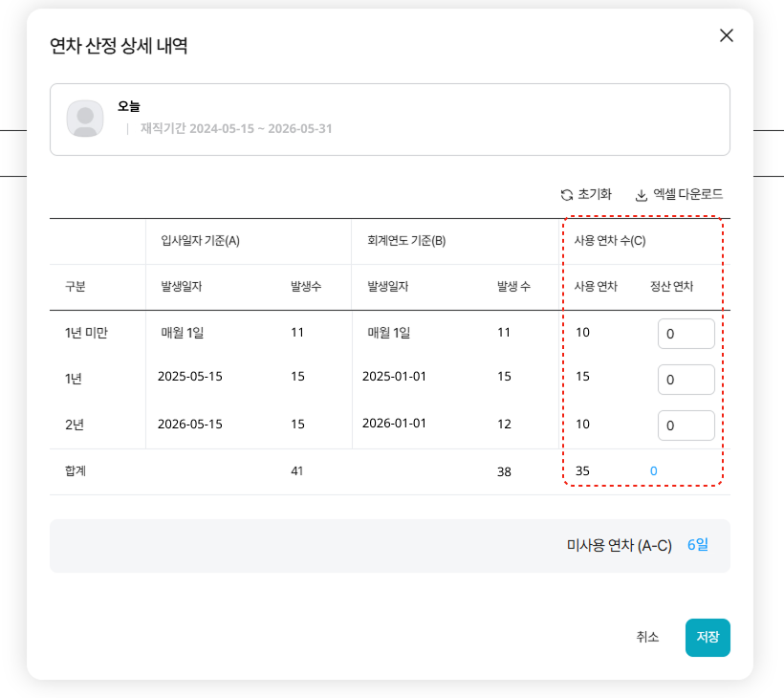This screenshot has width=784, height=698.
Task: Click the 재직기간 date range text
Action: [236, 128]
